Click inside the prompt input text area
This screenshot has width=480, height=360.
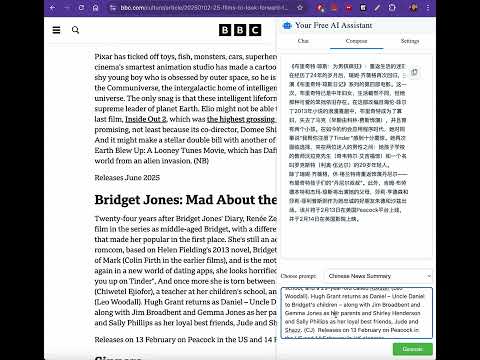(x=357, y=313)
